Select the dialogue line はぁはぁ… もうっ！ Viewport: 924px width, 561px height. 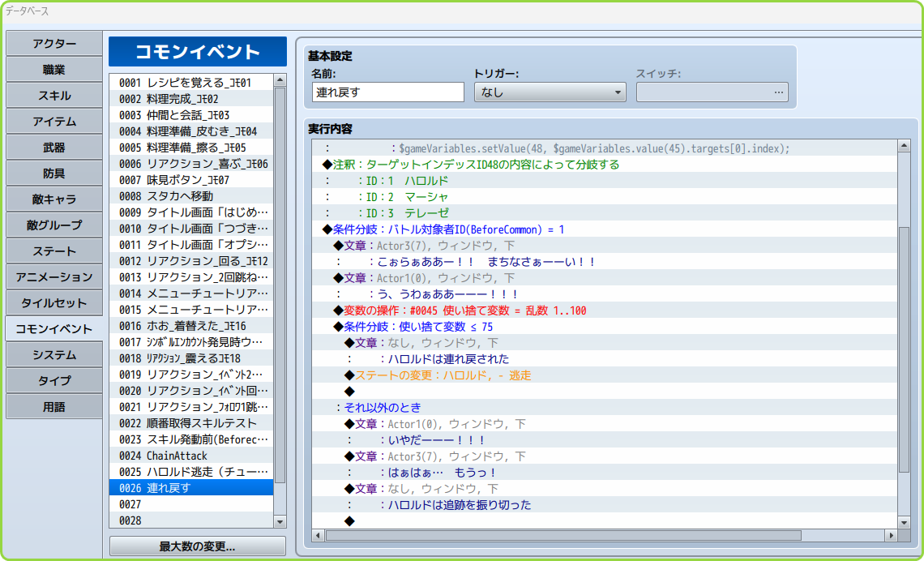coord(604,473)
